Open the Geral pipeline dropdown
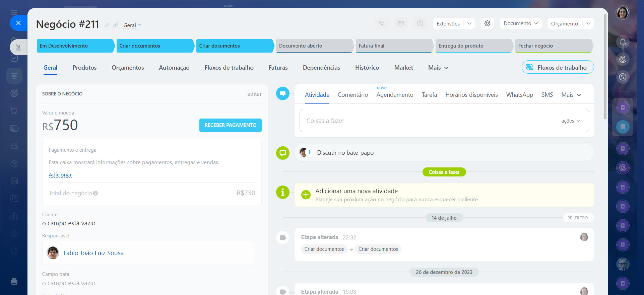The width and height of the screenshot is (644, 295). point(132,25)
